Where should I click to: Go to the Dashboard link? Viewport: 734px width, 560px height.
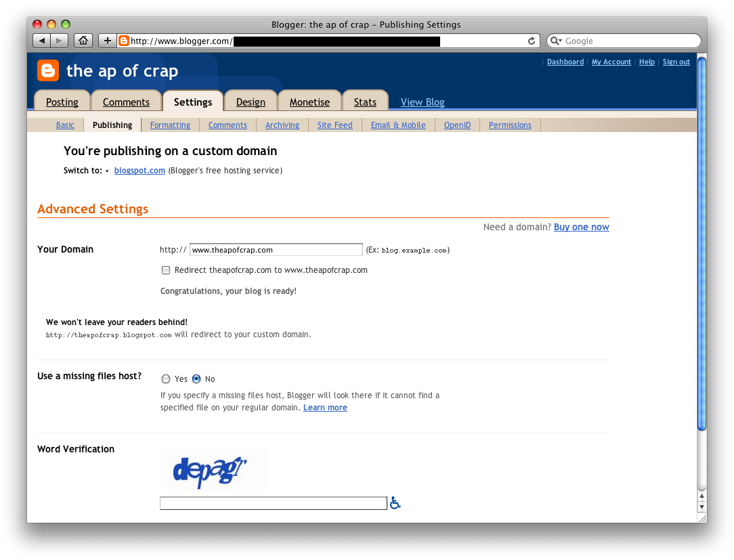[565, 62]
